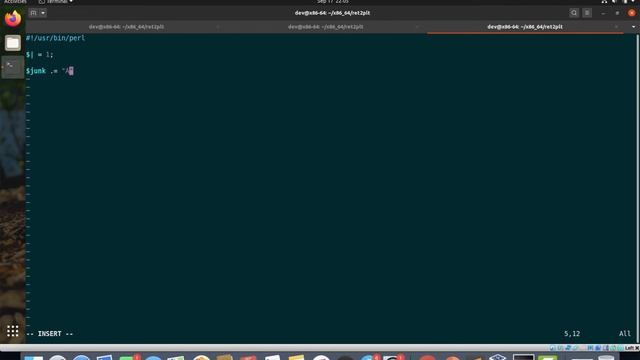Viewport: 640px width, 360px height.
Task: Click the "5,12" cursor position indicator
Action: [572, 334]
